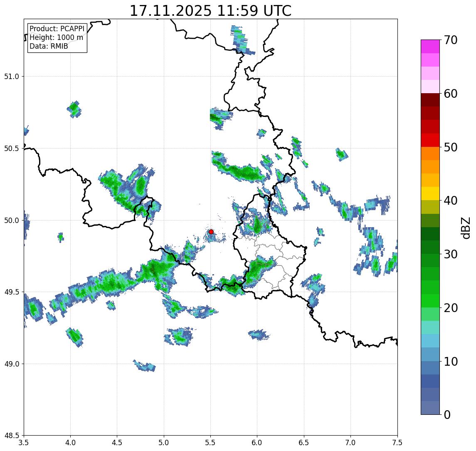Image resolution: width=476 pixels, height=451 pixels.
Task: Click the yellow swatch just above 40
Action: pyautogui.click(x=430, y=193)
